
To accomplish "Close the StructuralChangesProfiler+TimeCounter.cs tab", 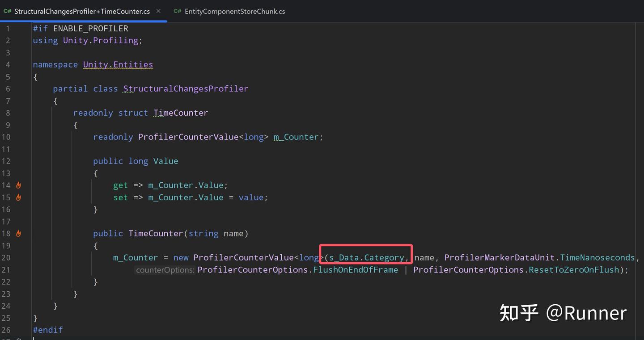I will coord(158,11).
